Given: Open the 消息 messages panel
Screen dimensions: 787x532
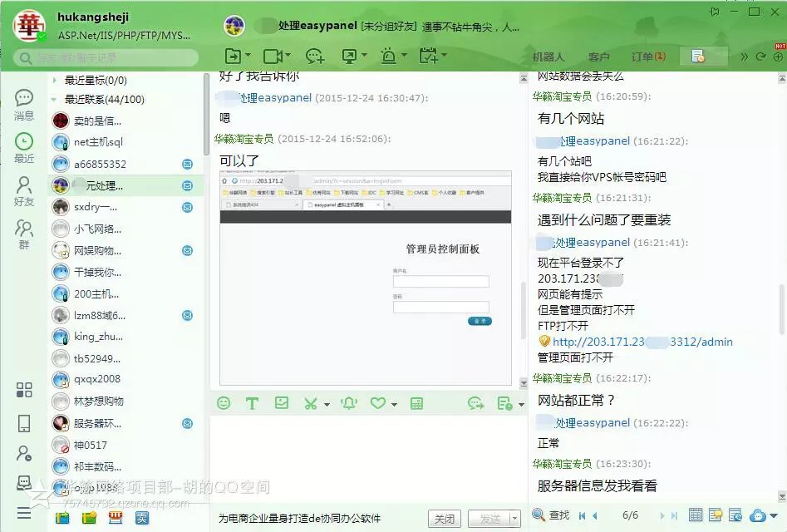Looking at the screenshot, I should [x=23, y=106].
